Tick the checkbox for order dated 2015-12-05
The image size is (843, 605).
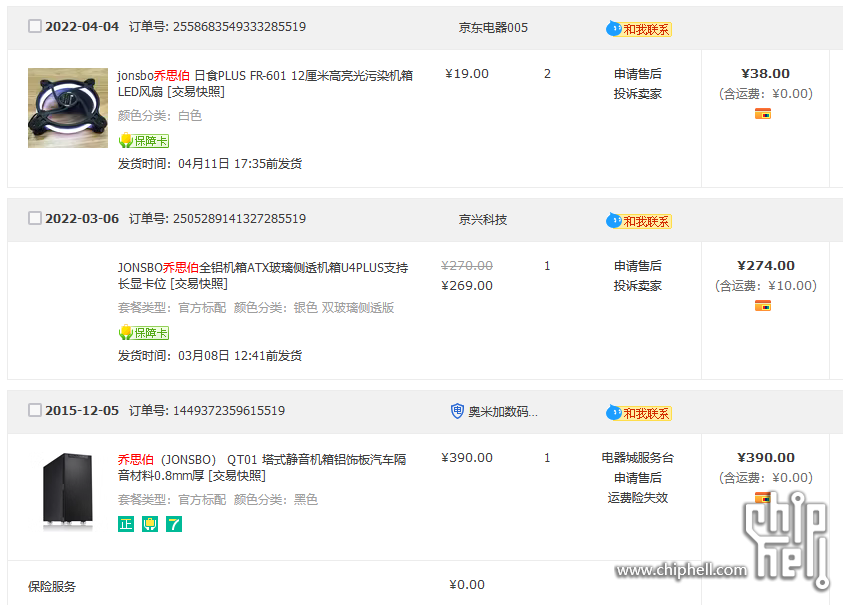pyautogui.click(x=35, y=410)
